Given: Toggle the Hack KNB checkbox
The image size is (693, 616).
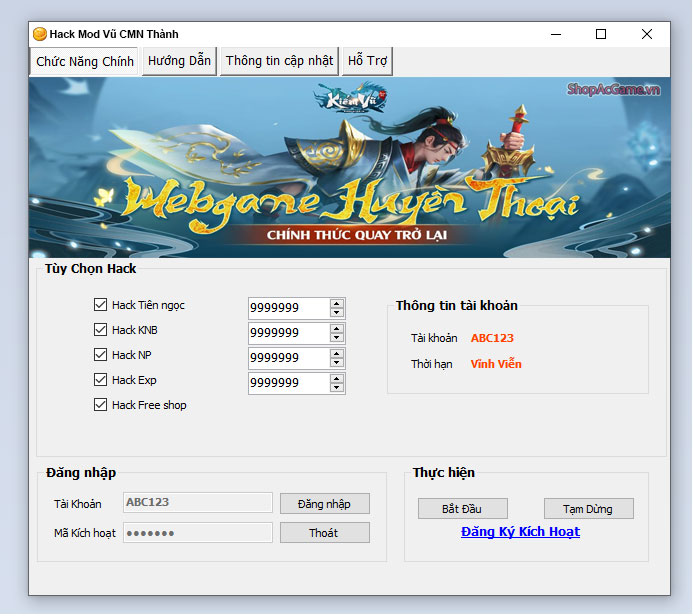Looking at the screenshot, I should [x=100, y=330].
